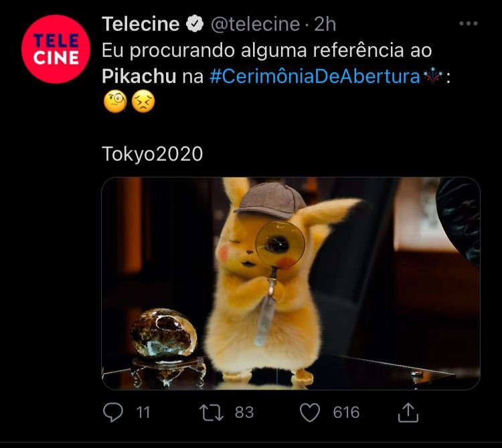The image size is (502, 448).
Task: Click the Telecine display name
Action: pyautogui.click(x=141, y=24)
